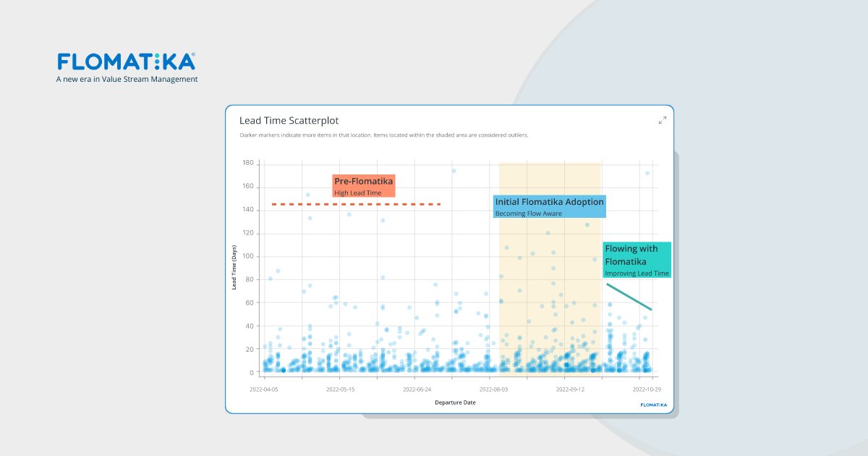The width and height of the screenshot is (868, 456).
Task: Click the teal Improving Lead Time trend line
Action: 629,297
